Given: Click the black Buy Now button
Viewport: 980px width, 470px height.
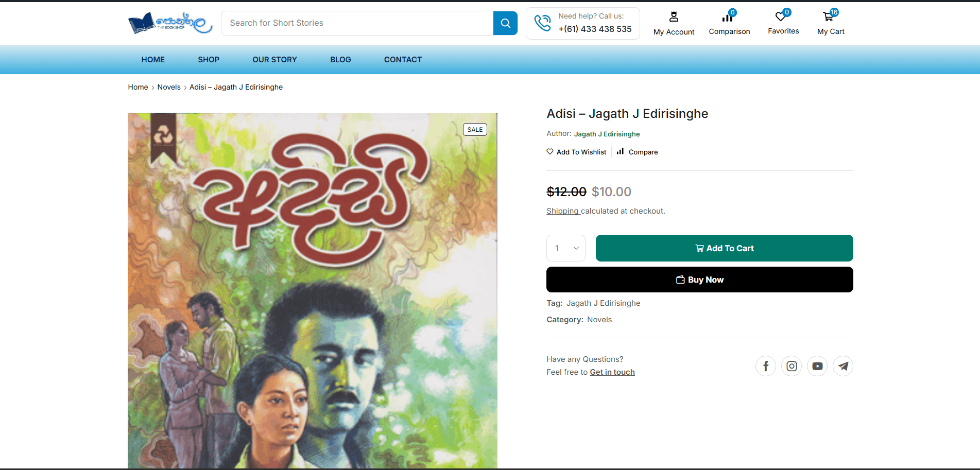Looking at the screenshot, I should click(x=699, y=280).
